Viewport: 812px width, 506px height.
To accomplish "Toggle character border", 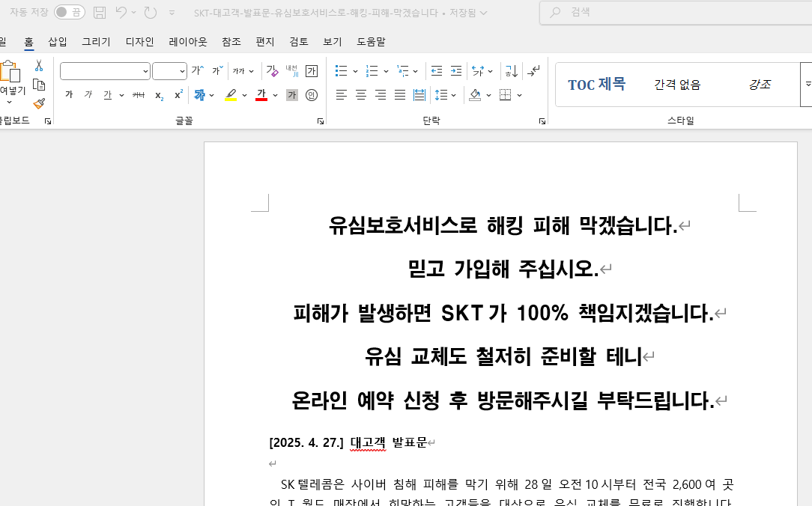I will point(312,71).
